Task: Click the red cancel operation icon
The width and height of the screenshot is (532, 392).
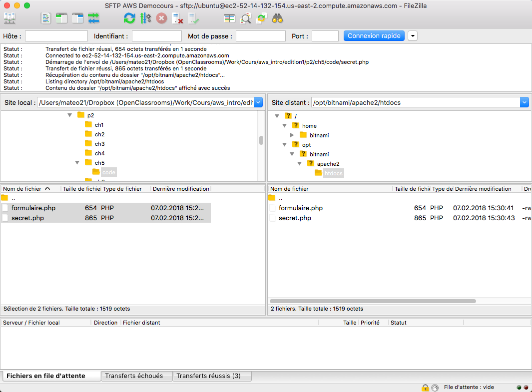Action: (x=161, y=18)
